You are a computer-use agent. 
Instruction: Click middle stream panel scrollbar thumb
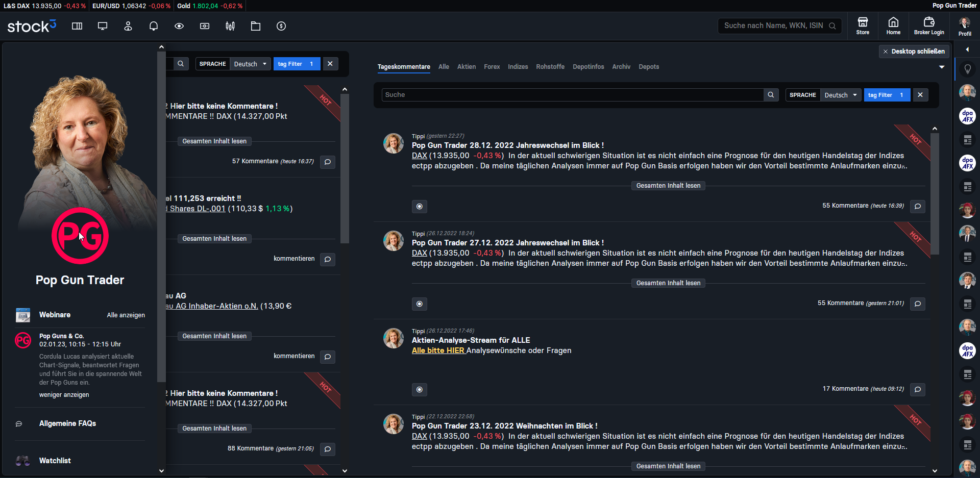[345, 168]
